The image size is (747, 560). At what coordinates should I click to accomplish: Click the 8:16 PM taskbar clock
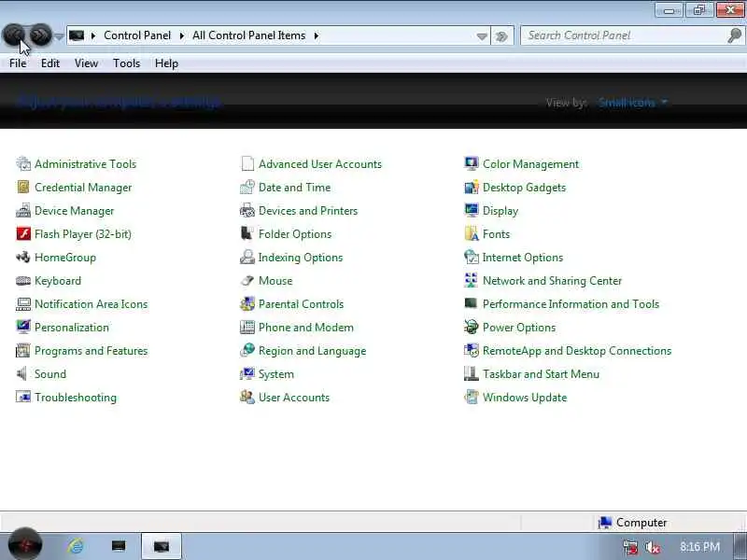[x=699, y=547]
